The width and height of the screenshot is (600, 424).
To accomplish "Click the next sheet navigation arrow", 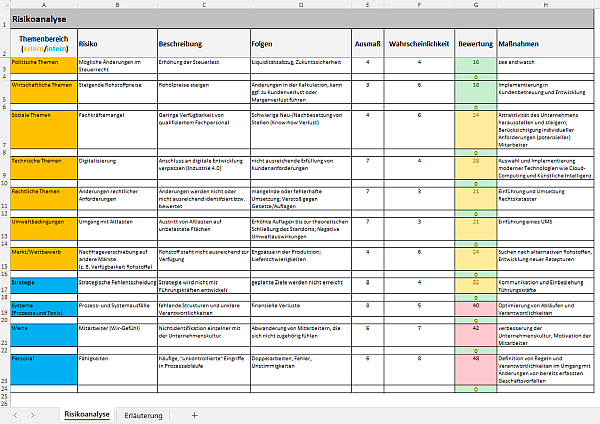I will click(35, 413).
